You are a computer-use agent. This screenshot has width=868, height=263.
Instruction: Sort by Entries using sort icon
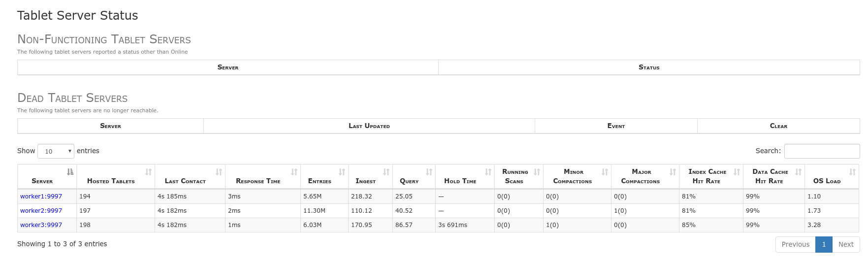(x=342, y=172)
